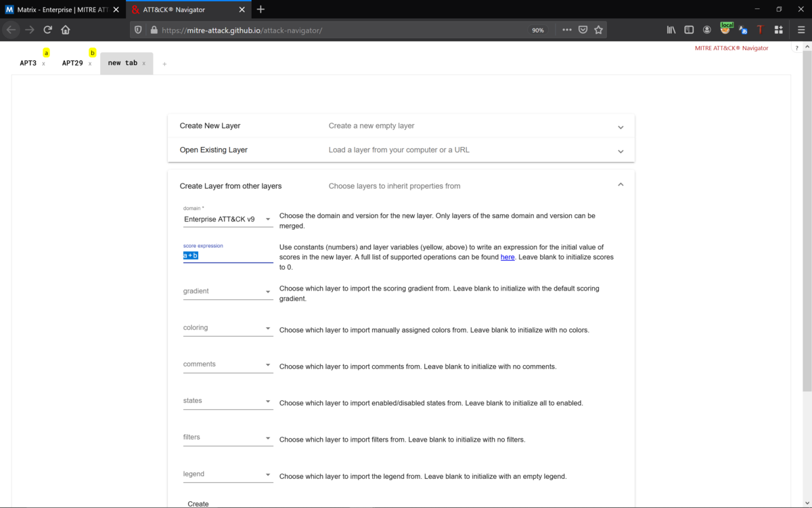
Task: Go back using the browser back arrow
Action: (x=11, y=30)
